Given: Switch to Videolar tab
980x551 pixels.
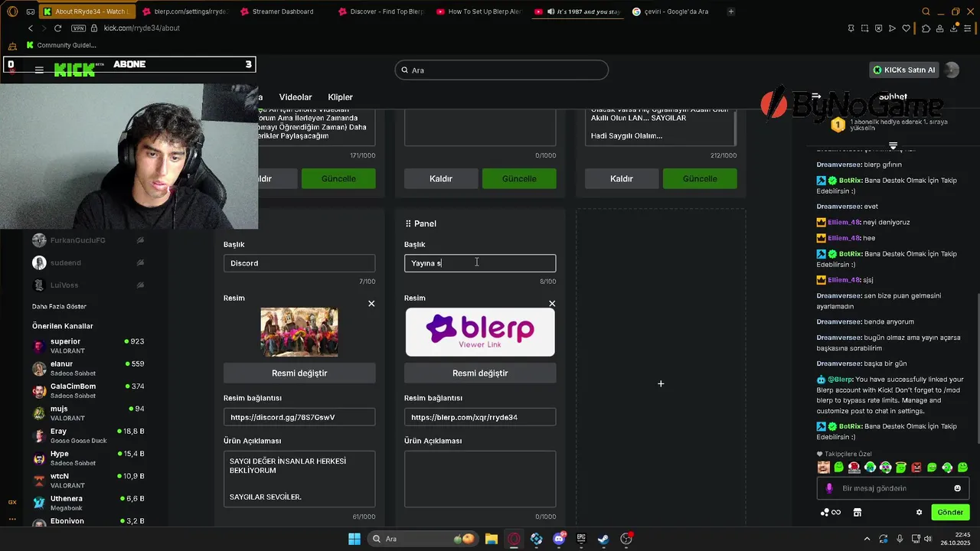Looking at the screenshot, I should tap(296, 97).
